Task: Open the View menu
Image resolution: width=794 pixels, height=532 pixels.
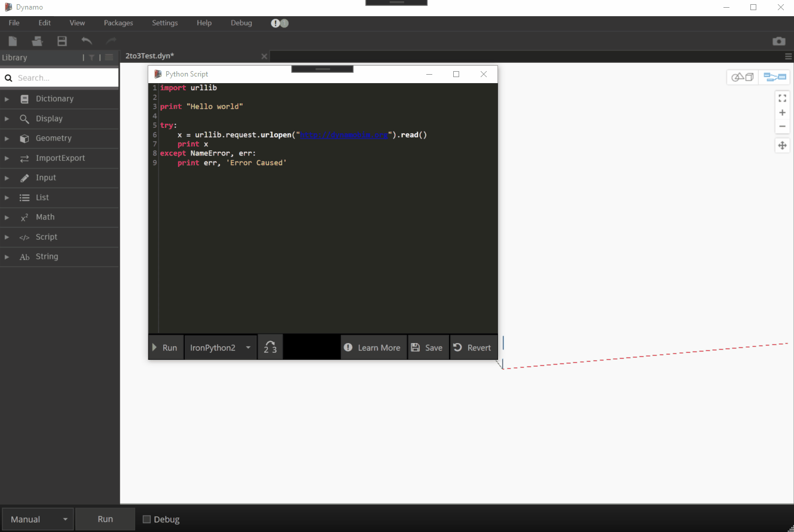Action: [x=77, y=23]
